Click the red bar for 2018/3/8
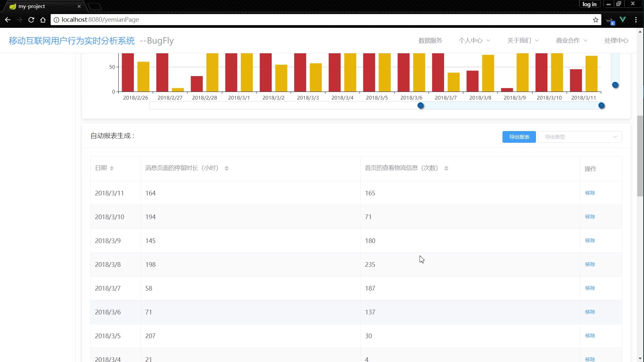Screen dimensions: 644x362 click(472, 81)
